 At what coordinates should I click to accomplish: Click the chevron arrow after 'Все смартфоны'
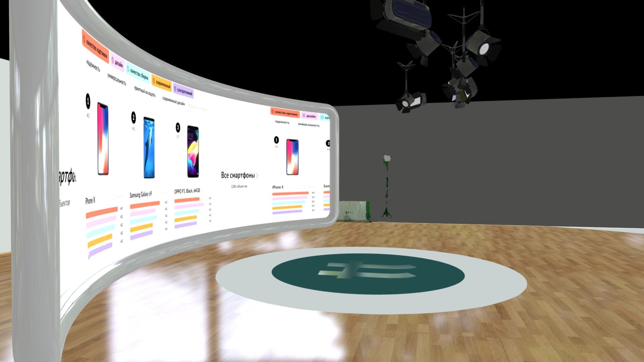(x=257, y=176)
